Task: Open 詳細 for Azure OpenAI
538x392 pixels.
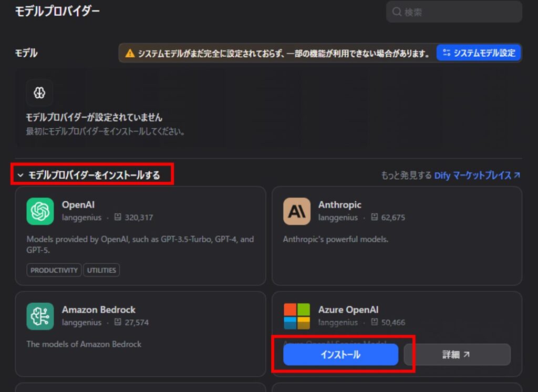Action: point(457,355)
